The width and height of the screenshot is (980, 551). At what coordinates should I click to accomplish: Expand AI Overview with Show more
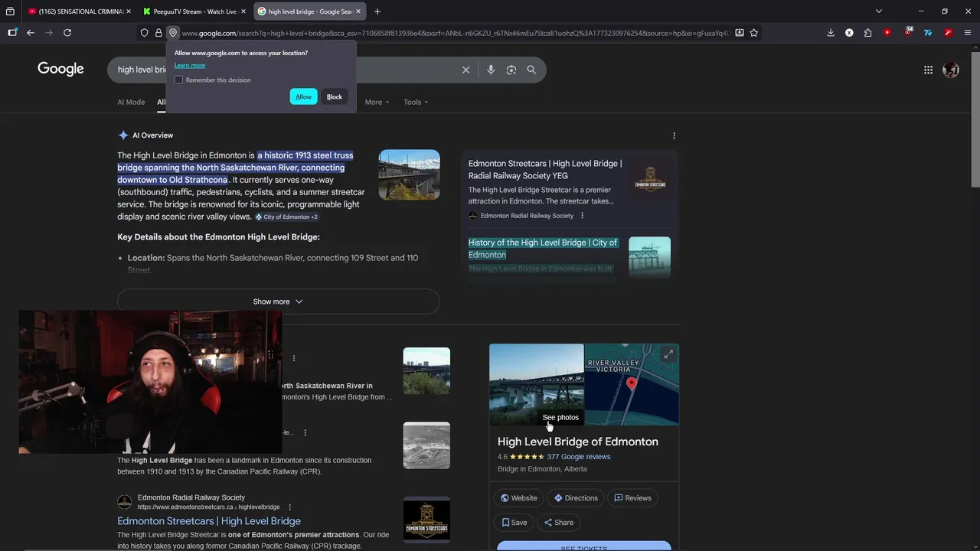pyautogui.click(x=278, y=302)
